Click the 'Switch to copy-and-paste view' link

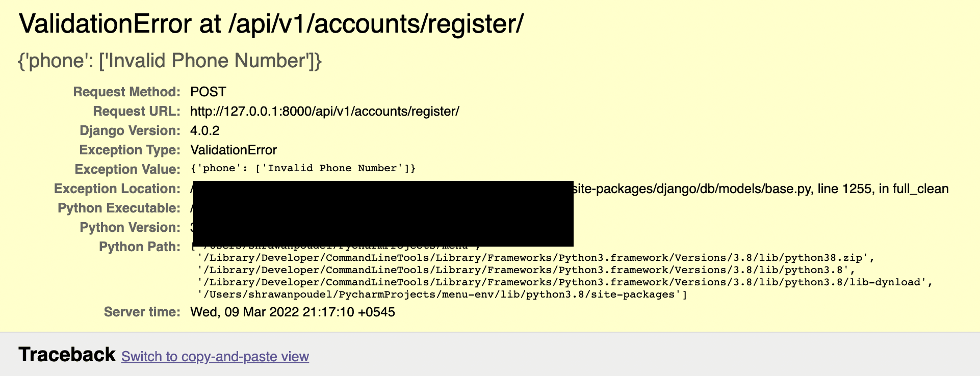tap(215, 357)
